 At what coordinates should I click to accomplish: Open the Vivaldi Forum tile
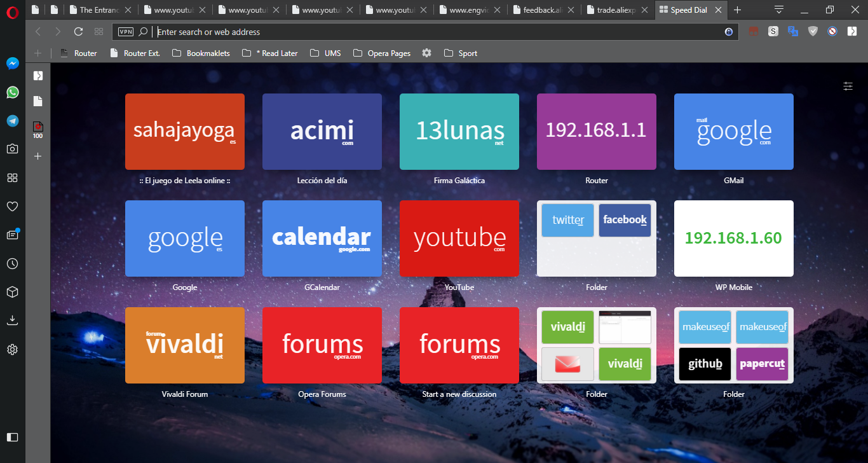click(x=185, y=345)
